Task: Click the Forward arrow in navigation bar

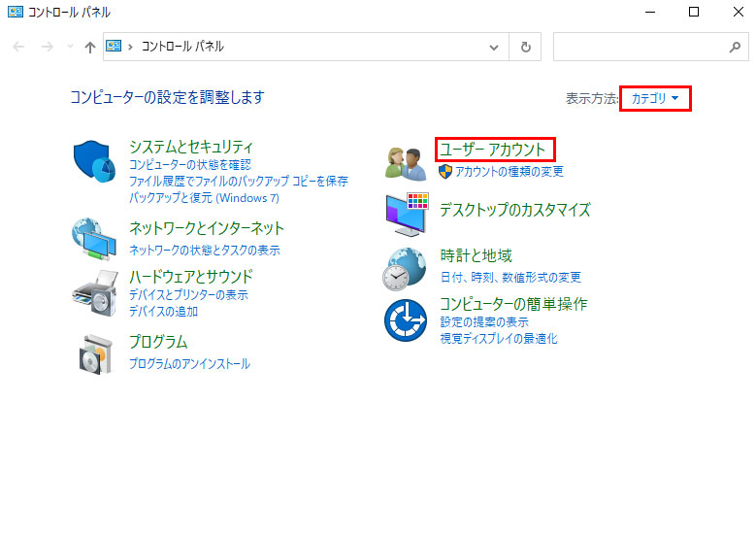Action: pyautogui.click(x=48, y=47)
